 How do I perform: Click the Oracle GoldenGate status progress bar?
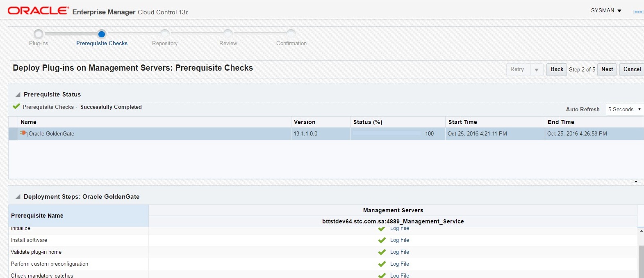(387, 133)
